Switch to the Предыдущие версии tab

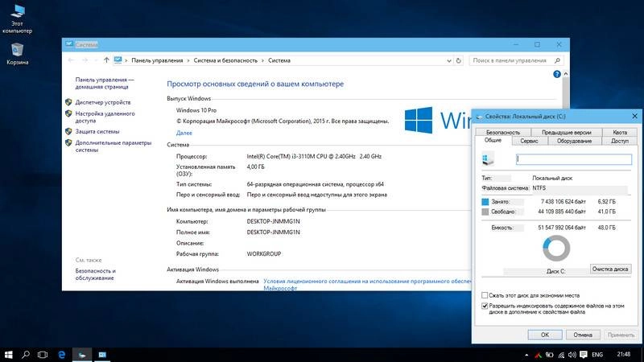tap(567, 132)
